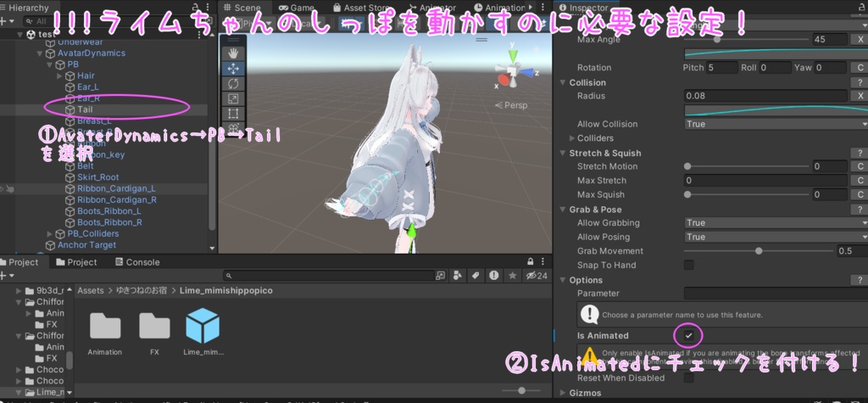
Task: Open help for the Grab & Pose section
Action: pos(860,210)
